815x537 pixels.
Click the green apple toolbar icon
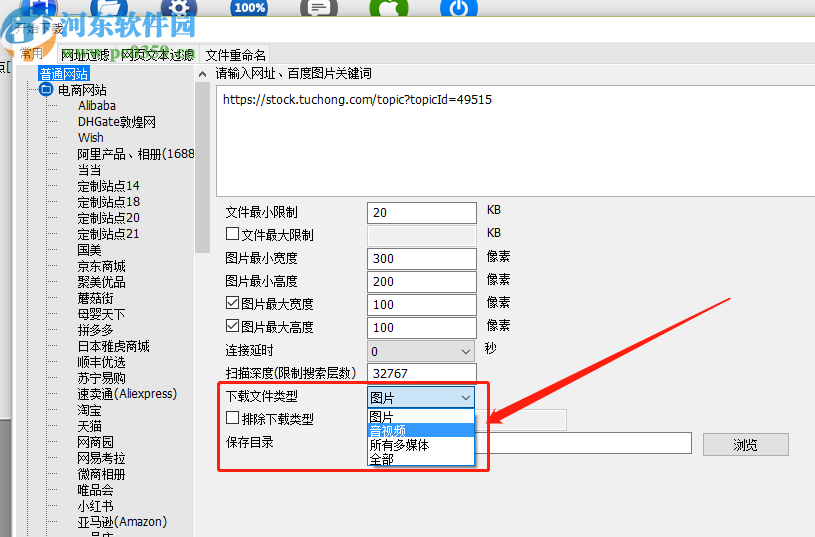point(389,7)
